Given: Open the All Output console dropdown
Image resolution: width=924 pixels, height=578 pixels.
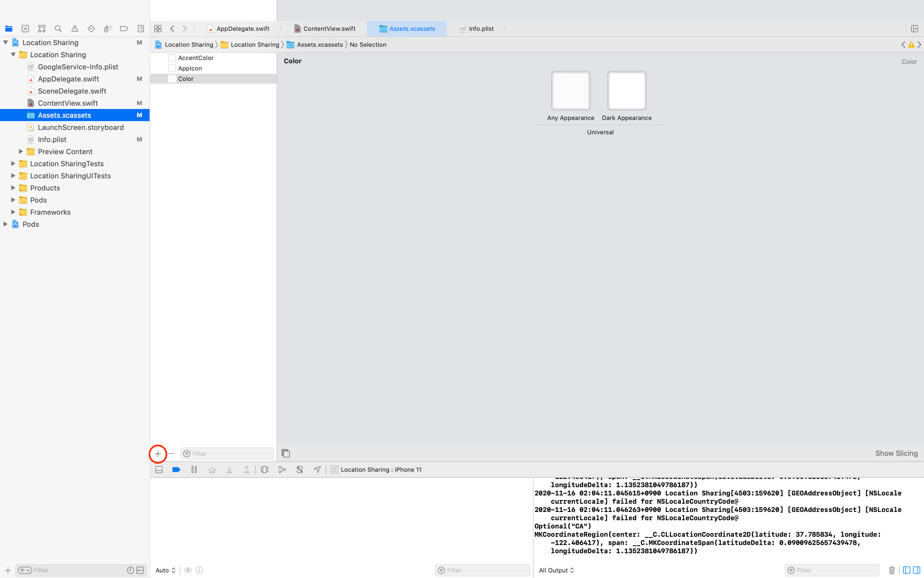Looking at the screenshot, I should point(556,570).
